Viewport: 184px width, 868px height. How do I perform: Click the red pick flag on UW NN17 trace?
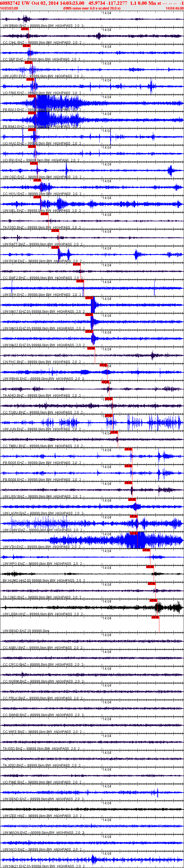point(89,298)
